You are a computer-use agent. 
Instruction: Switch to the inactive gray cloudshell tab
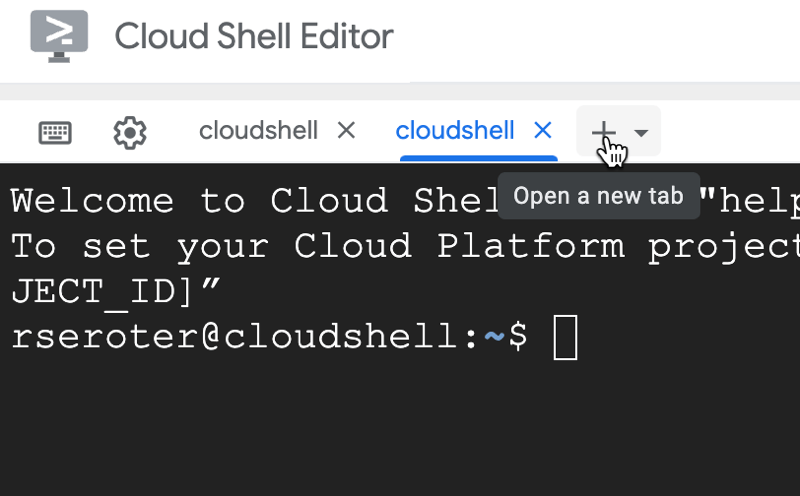click(258, 130)
